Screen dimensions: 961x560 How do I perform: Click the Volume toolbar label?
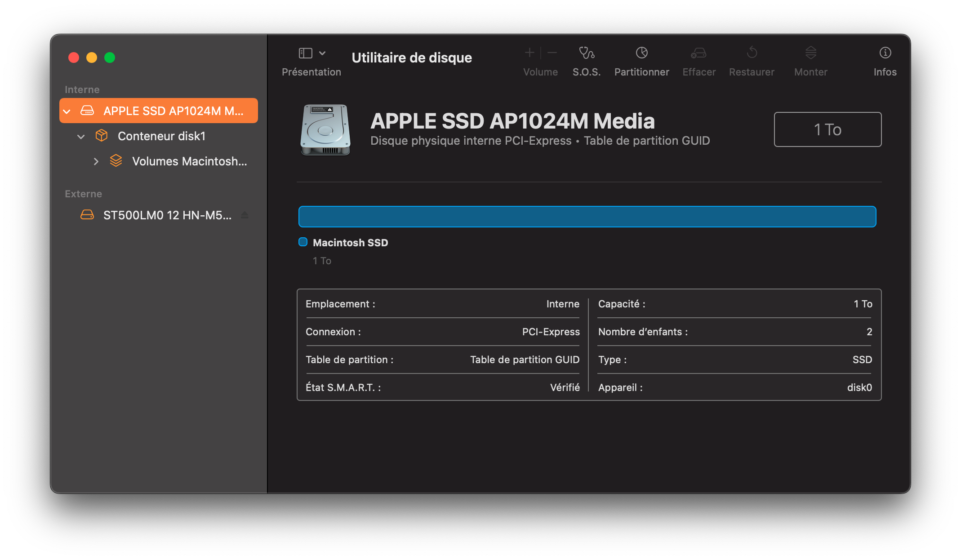click(541, 72)
